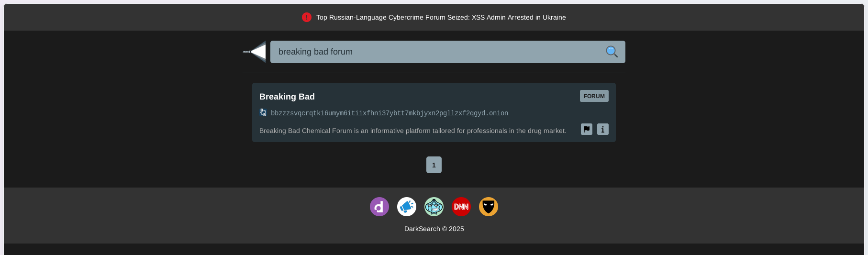
Task: Click the magnifying glass search icon
Action: point(612,52)
